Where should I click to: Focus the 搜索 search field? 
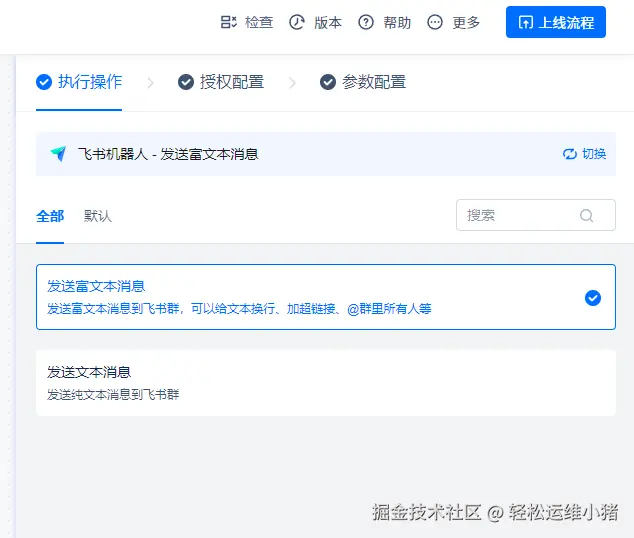[536, 215]
